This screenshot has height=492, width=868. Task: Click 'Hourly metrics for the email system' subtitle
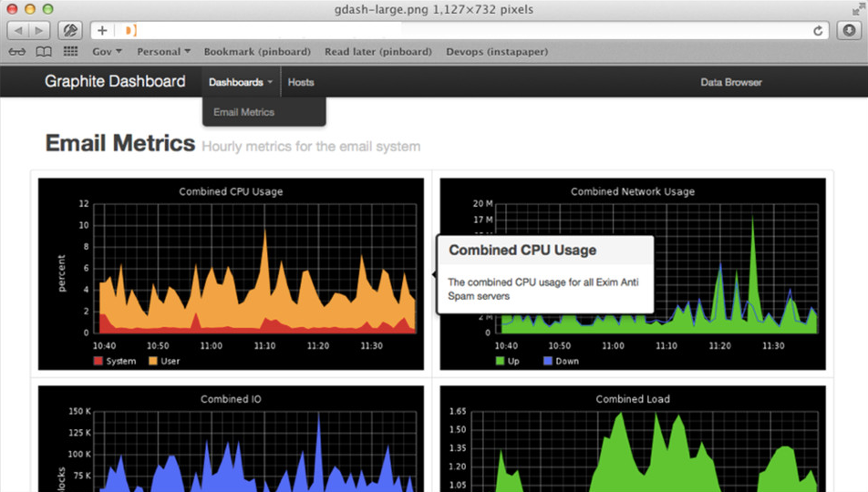(311, 147)
